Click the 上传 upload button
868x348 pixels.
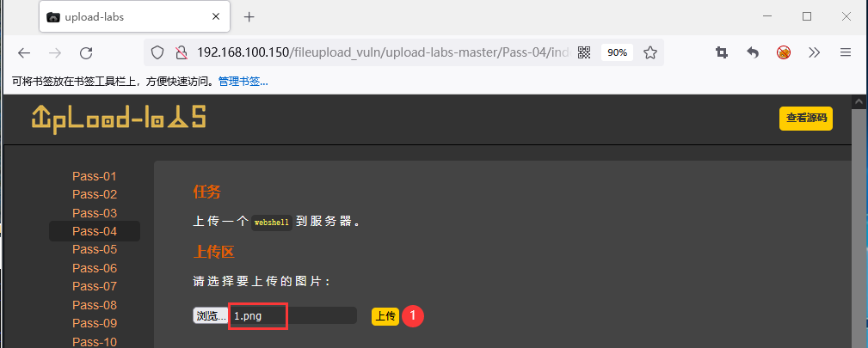(x=385, y=316)
